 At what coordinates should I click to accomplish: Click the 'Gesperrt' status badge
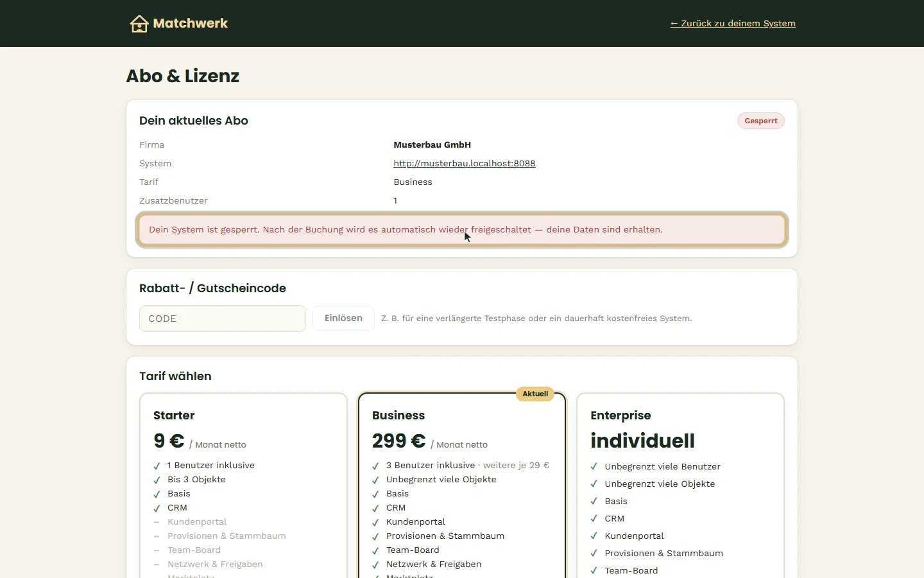coord(761,121)
